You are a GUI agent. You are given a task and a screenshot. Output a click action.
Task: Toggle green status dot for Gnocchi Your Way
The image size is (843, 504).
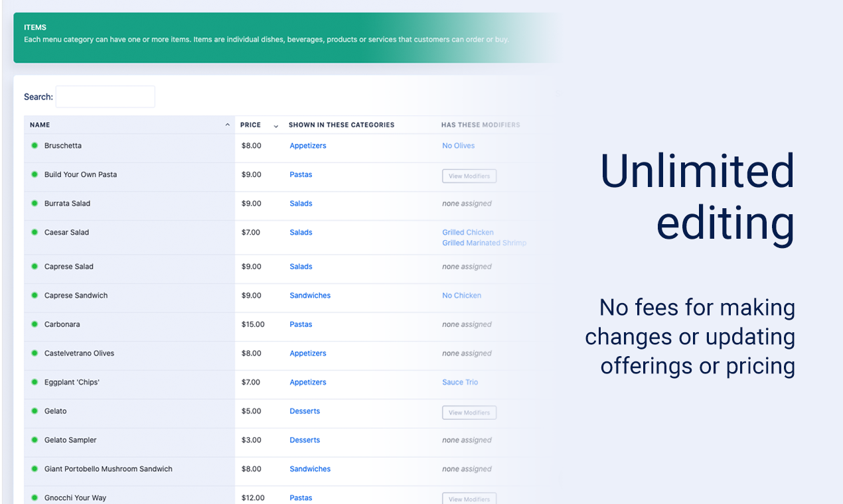click(35, 497)
